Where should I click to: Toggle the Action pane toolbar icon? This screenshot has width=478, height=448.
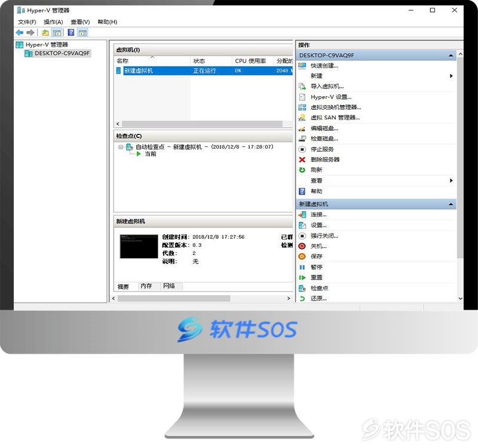point(82,33)
